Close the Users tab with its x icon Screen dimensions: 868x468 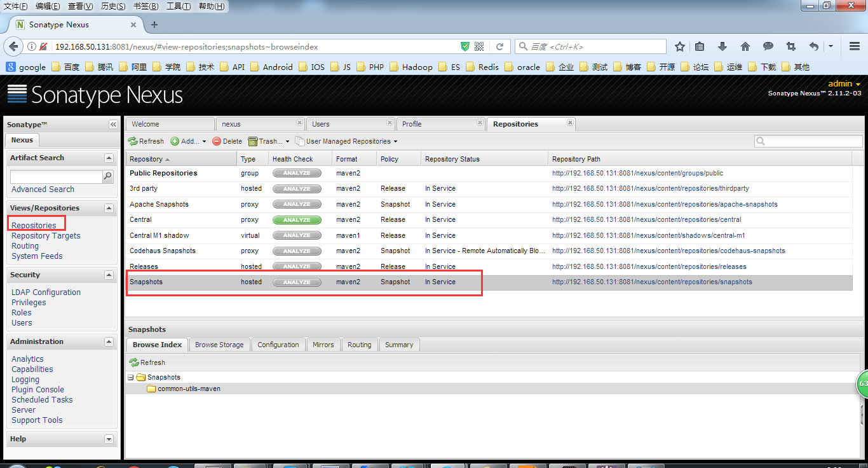tap(390, 123)
